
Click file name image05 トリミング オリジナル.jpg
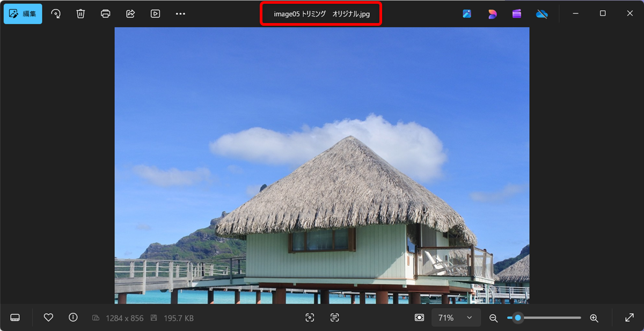pyautogui.click(x=321, y=14)
